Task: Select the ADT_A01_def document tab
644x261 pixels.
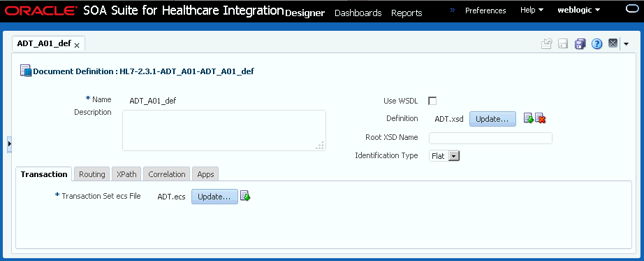Action: click(x=44, y=43)
